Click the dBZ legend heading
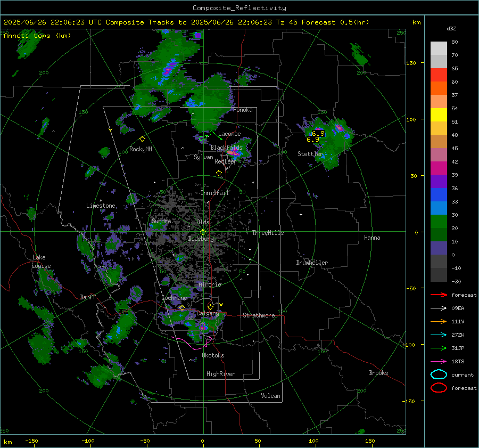479x448 pixels. 451,29
